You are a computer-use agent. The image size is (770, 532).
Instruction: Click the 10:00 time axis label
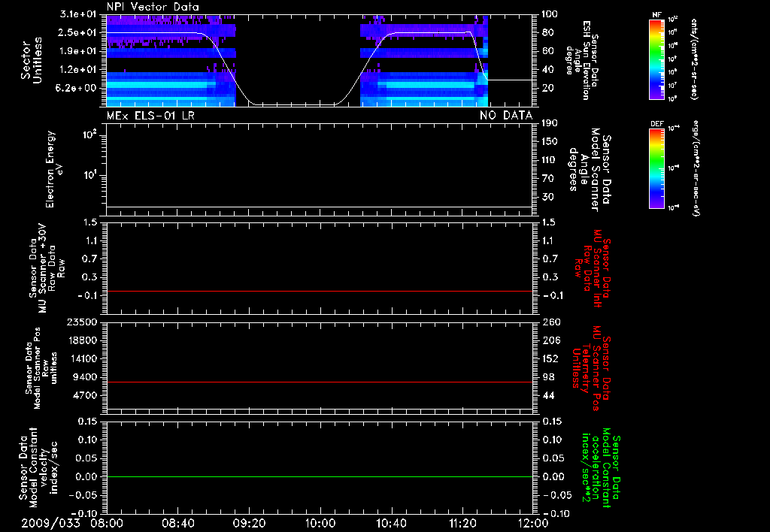320,523
